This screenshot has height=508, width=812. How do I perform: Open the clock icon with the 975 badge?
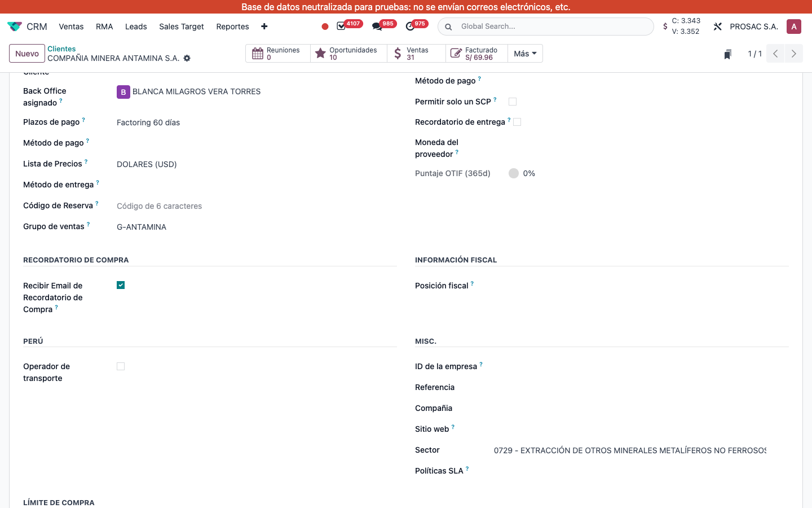[x=417, y=25]
